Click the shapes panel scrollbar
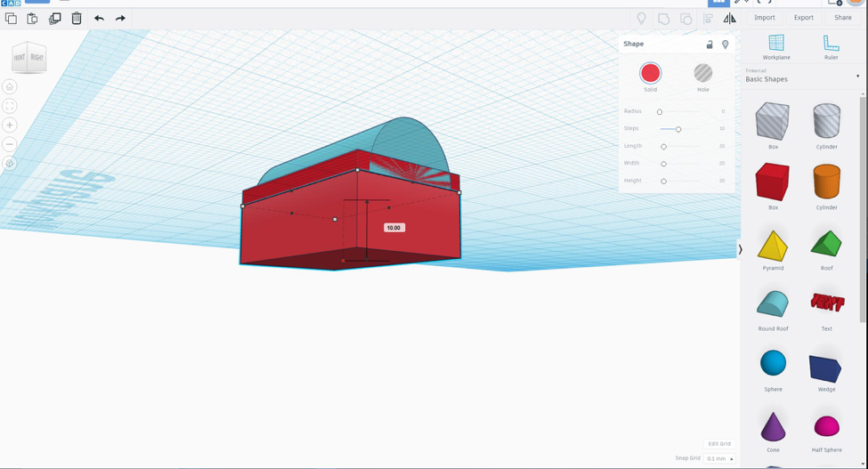This screenshot has height=469, width=868. pyautogui.click(x=862, y=209)
